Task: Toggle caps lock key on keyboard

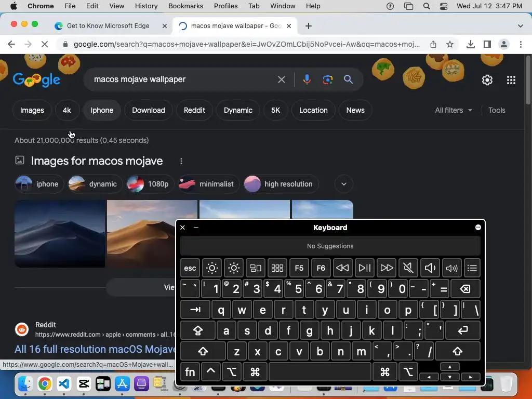Action: pos(198,330)
